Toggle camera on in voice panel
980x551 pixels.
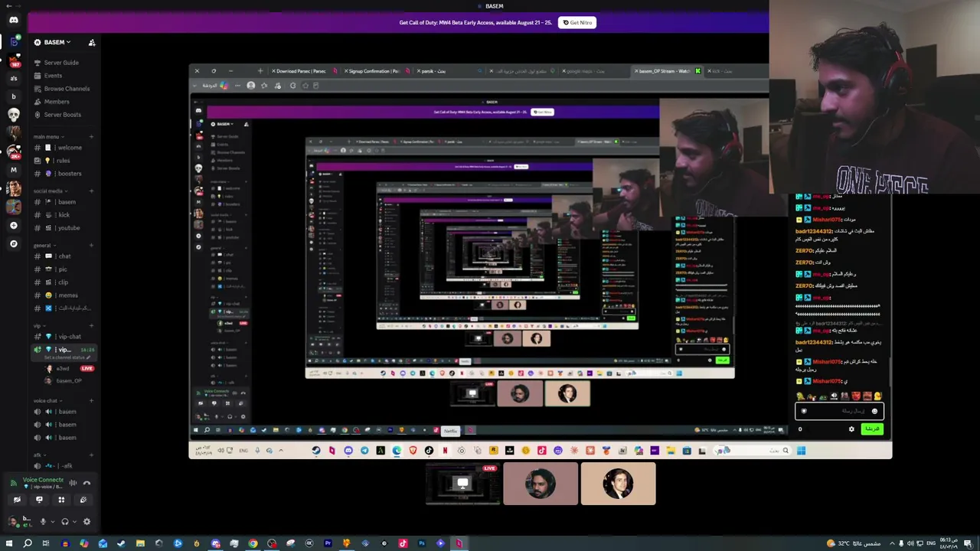[x=17, y=500]
